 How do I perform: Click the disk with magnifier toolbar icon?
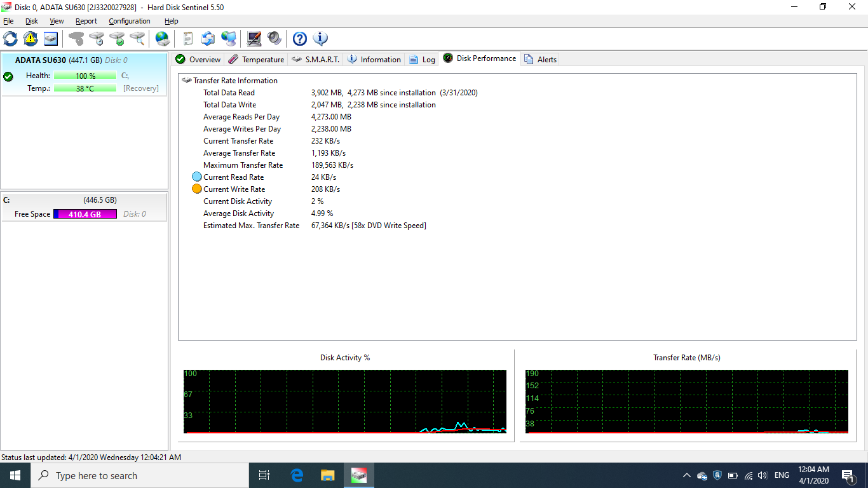click(x=137, y=39)
